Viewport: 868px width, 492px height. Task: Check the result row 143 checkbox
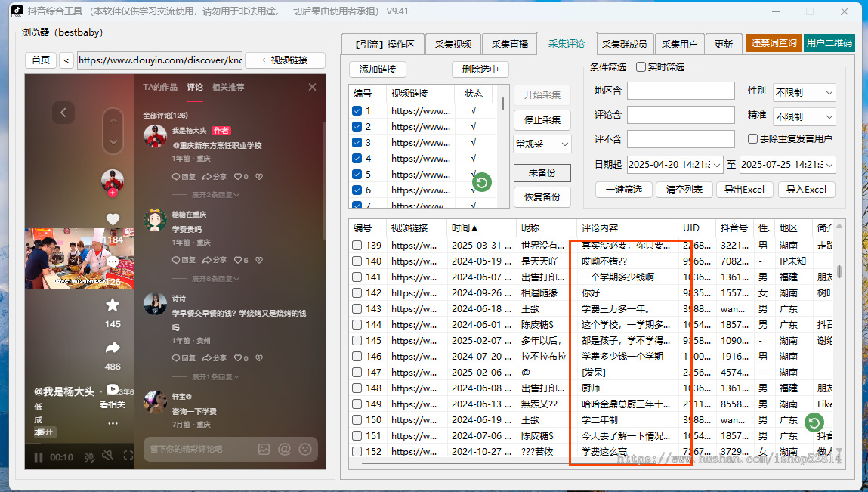(357, 308)
